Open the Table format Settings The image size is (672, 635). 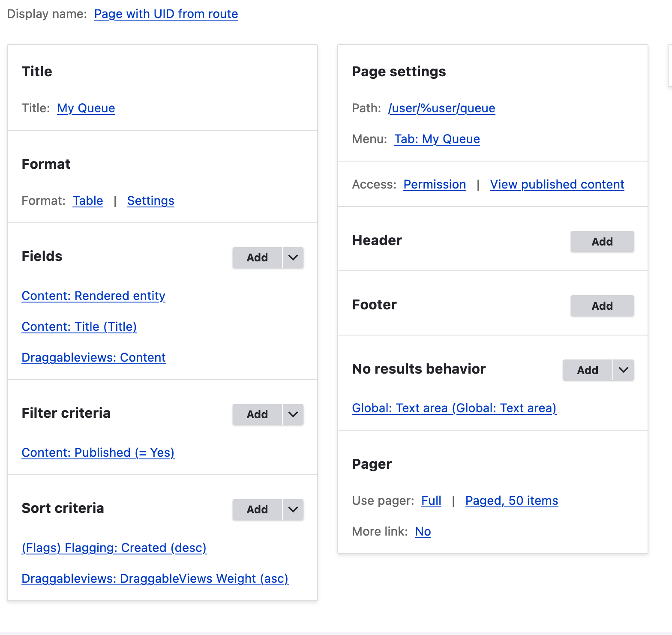coord(150,200)
